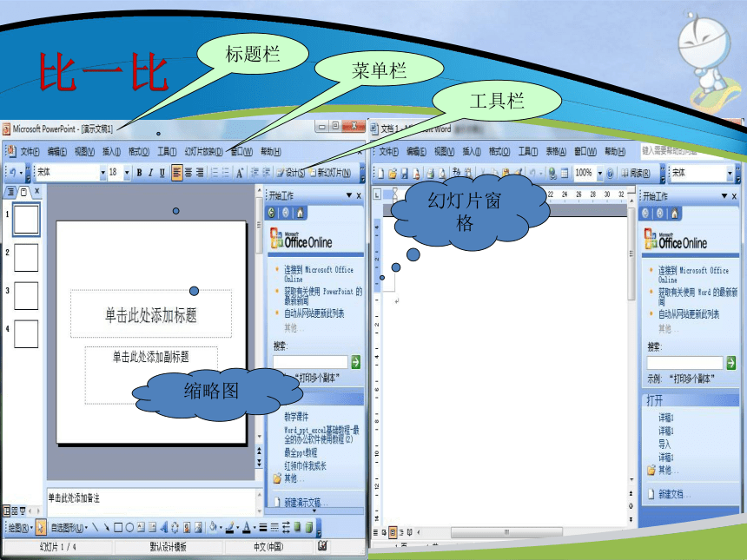Open the Word font dropdown 宋体
Screen dimensions: 747x560
pyautogui.click(x=730, y=174)
